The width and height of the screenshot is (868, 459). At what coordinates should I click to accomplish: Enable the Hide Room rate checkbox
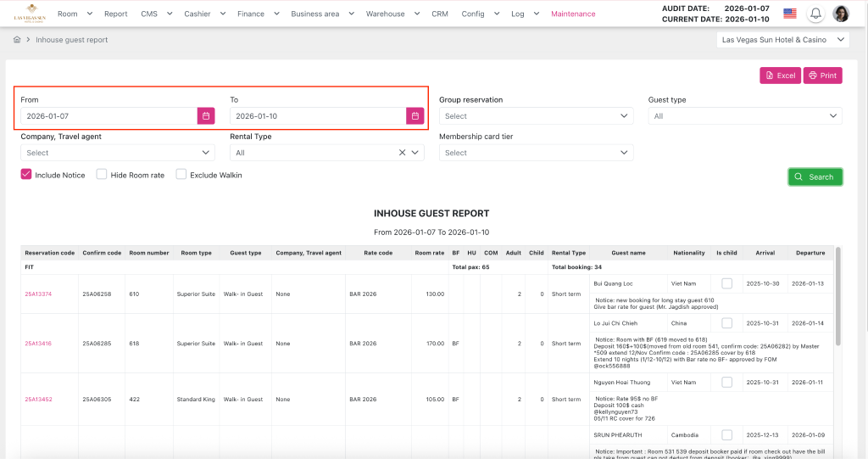click(102, 175)
